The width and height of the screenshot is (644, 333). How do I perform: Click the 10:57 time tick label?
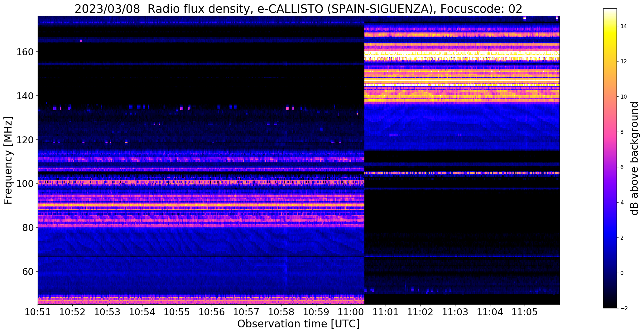click(246, 312)
